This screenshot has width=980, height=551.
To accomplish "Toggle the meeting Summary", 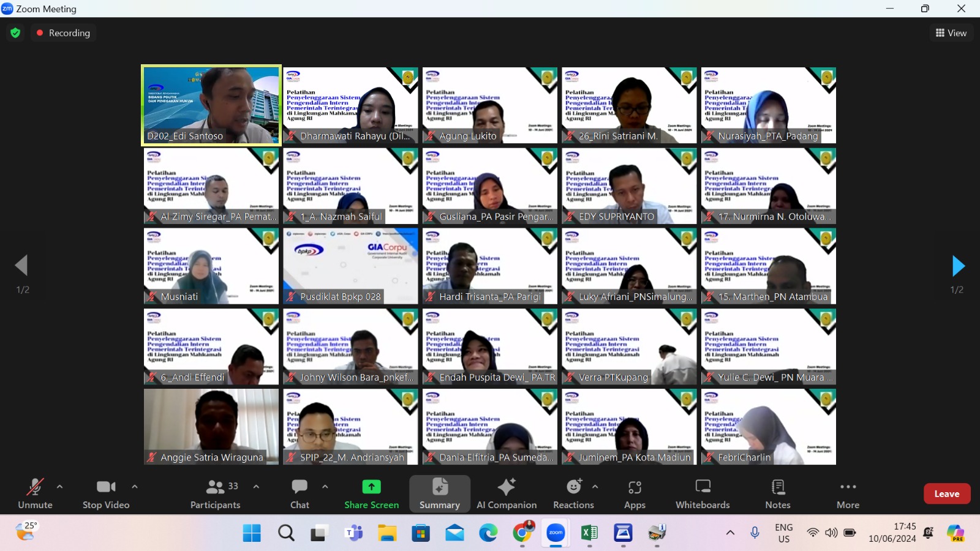I will (439, 493).
